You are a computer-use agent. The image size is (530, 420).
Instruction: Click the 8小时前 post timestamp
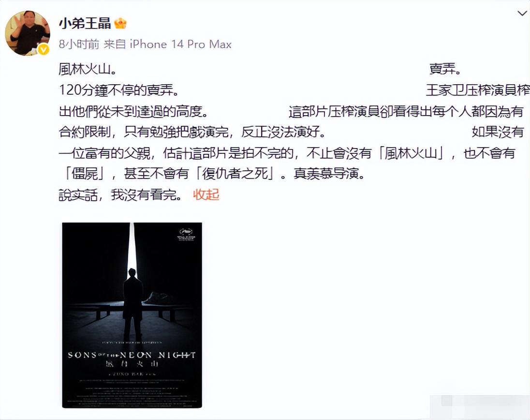79,45
